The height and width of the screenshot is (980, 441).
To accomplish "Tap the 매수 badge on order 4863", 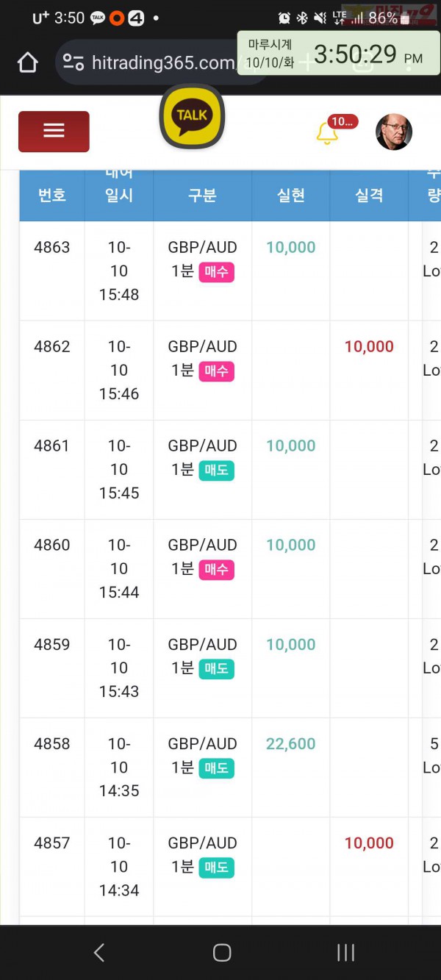I will (217, 272).
